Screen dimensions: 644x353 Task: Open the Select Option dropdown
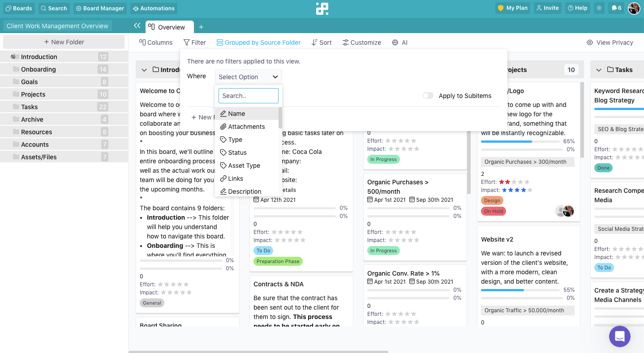pos(249,77)
